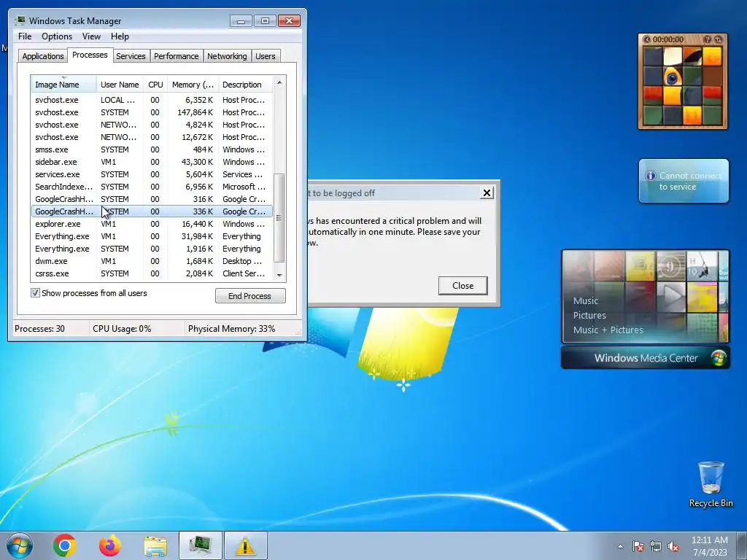Image resolution: width=747 pixels, height=560 pixels.
Task: Open the View menu
Action: (x=91, y=36)
